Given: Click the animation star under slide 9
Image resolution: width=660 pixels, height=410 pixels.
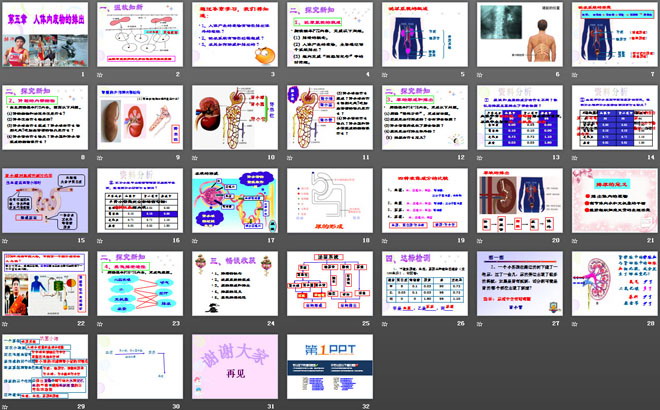Looking at the screenshot, I should (x=100, y=157).
